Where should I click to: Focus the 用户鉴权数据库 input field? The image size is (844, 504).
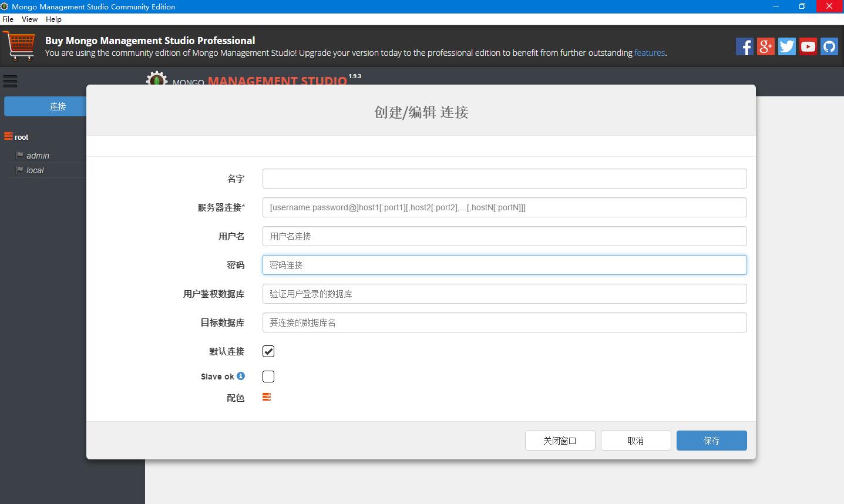(x=505, y=294)
